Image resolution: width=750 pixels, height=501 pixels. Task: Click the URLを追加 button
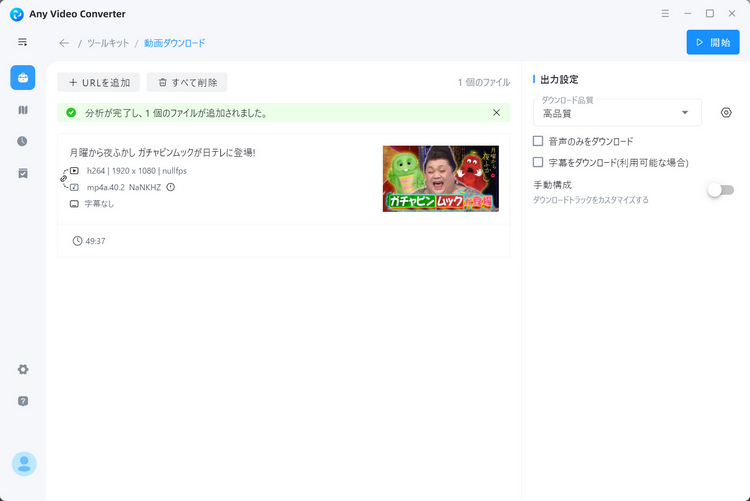click(99, 82)
